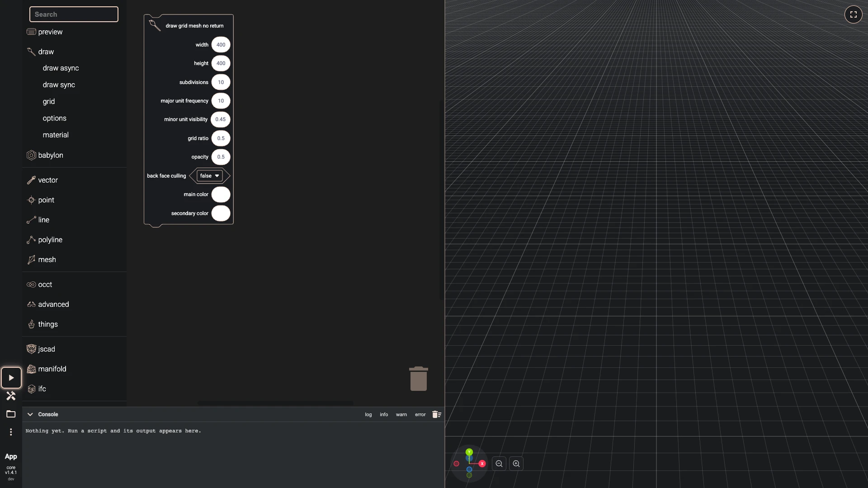Filter console by log
The width and height of the screenshot is (868, 488).
(368, 414)
